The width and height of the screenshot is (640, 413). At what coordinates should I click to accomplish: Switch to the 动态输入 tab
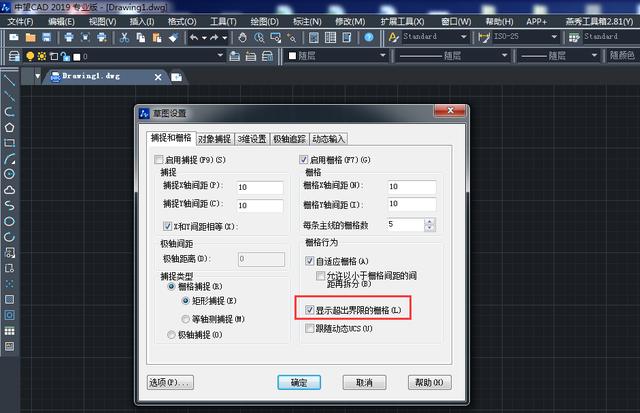click(329, 139)
